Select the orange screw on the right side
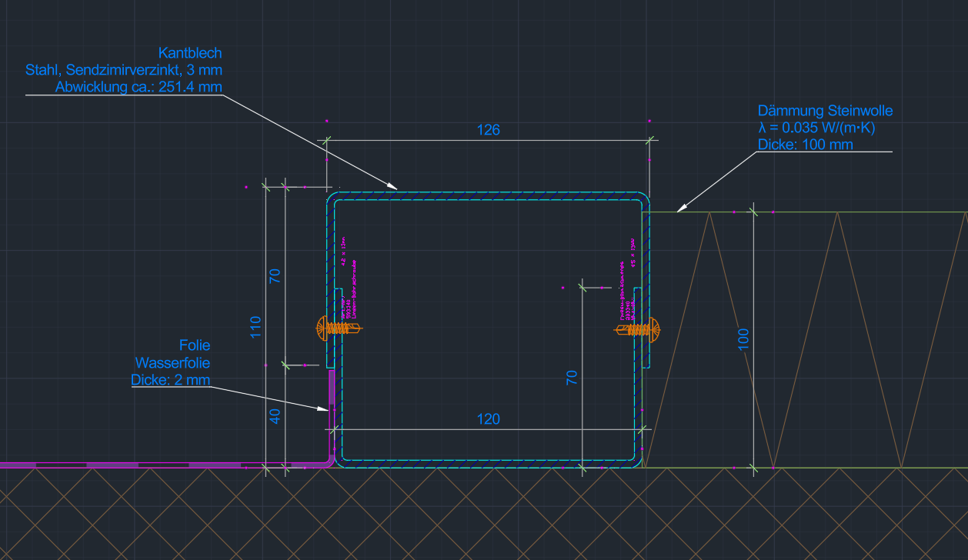Image resolution: width=968 pixels, height=560 pixels. tap(638, 329)
